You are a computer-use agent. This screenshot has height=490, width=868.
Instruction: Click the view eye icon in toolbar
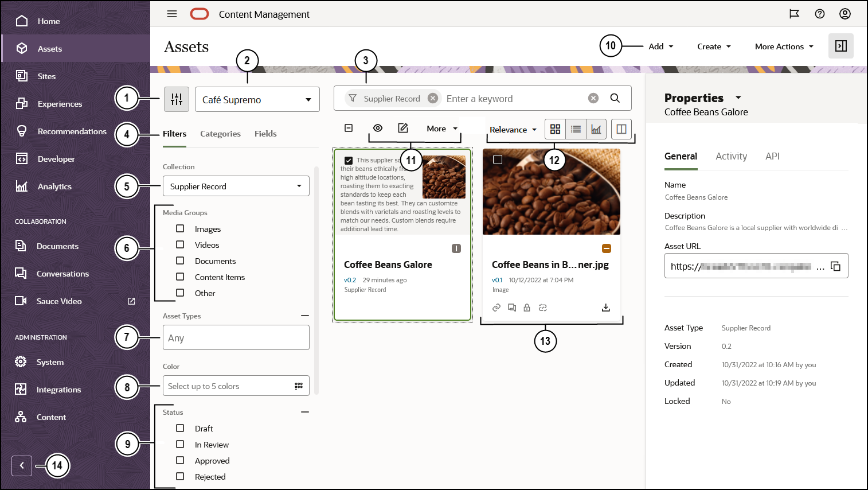[378, 128]
